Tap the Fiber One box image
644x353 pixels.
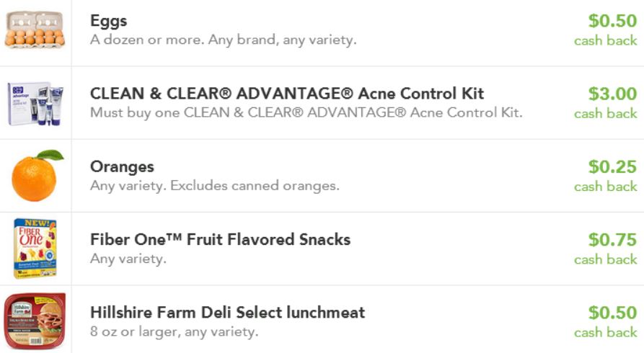[x=35, y=248]
